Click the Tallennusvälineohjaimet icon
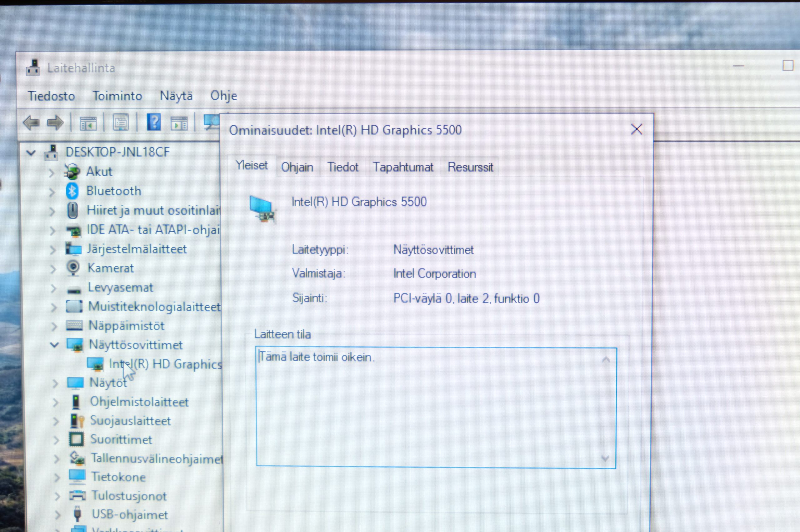 click(x=77, y=459)
